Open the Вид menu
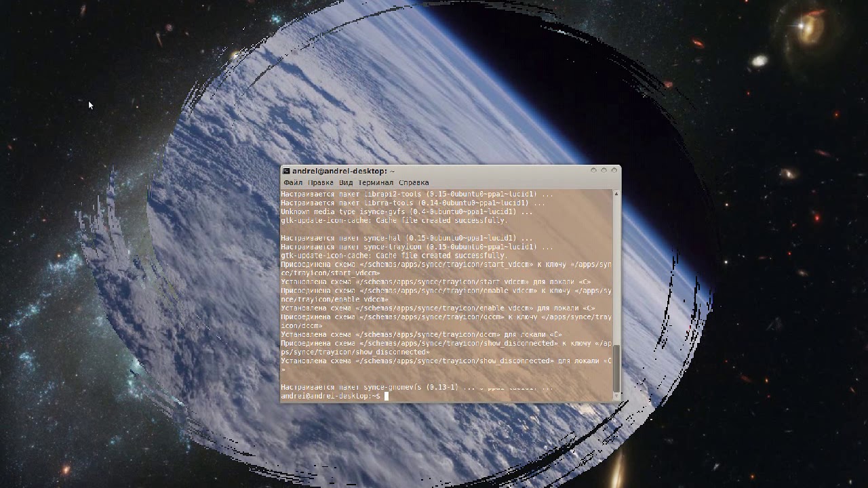 346,182
